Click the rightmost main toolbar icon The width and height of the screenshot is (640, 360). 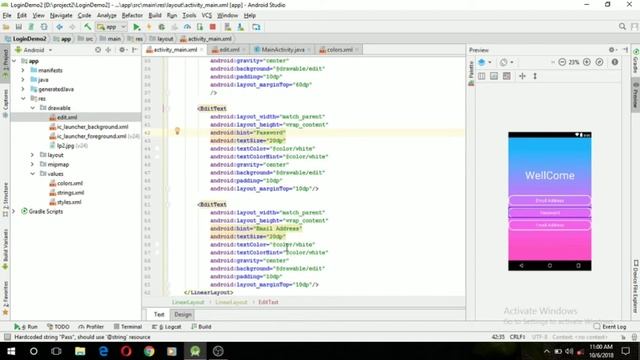(256, 27)
